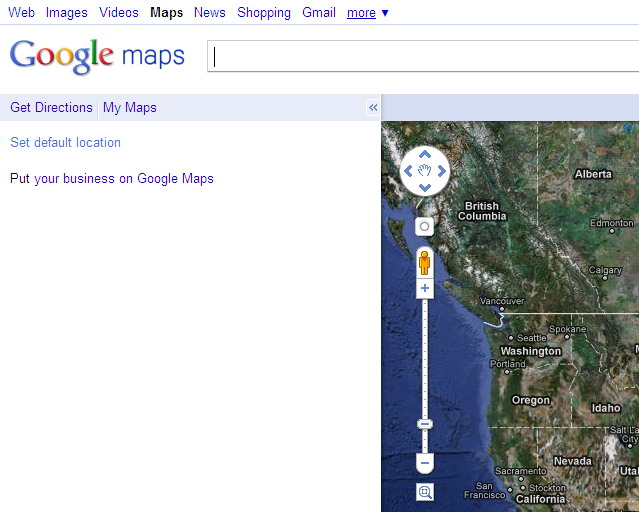Expand the 'more' dropdown in top bar
The width and height of the screenshot is (639, 512).
click(x=367, y=13)
